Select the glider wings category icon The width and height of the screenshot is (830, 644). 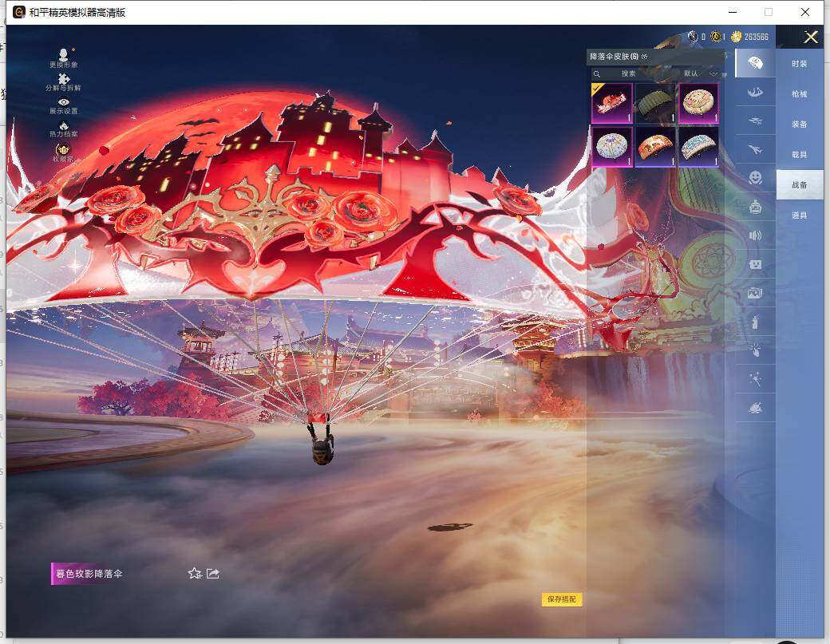[755, 92]
